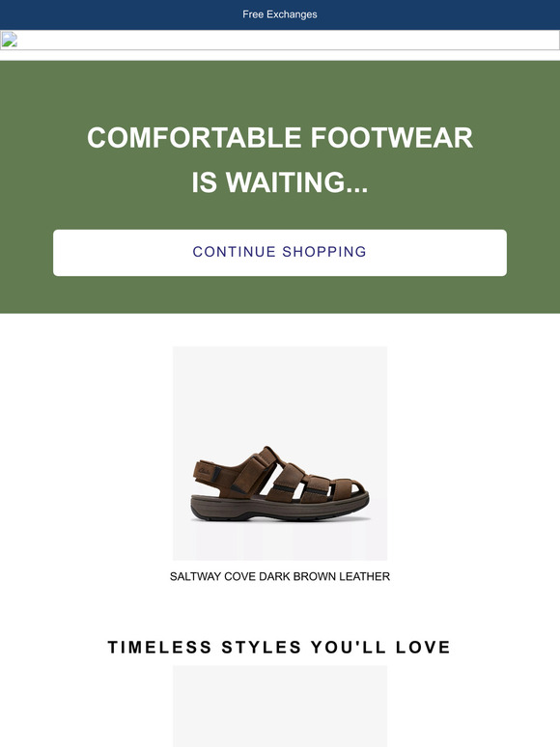Select the Saltway Cove Dark Brown Leather title
Viewport: 560px width, 747px height.
(280, 576)
